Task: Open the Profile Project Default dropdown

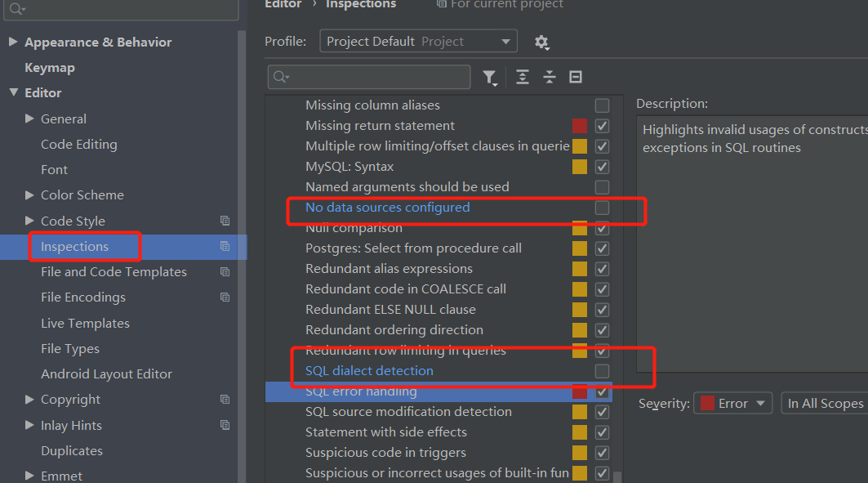Action: click(419, 42)
